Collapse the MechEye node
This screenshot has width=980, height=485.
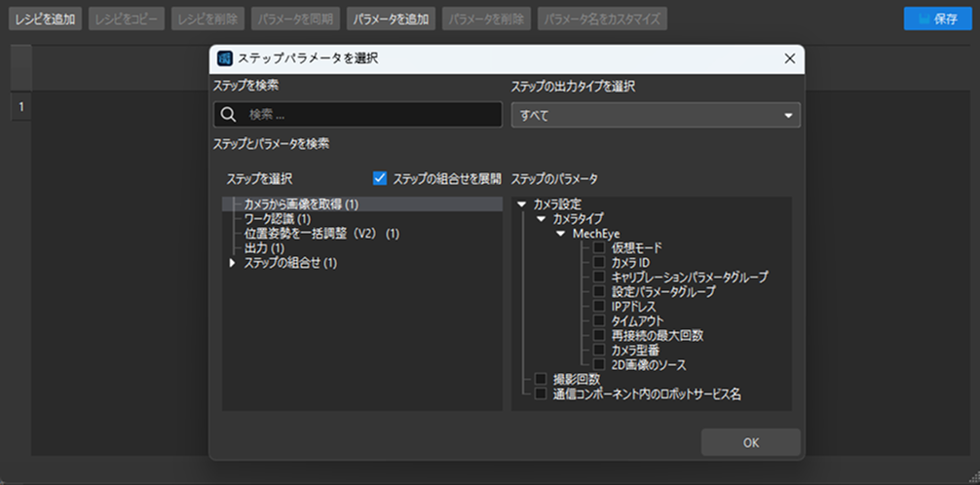coord(560,234)
